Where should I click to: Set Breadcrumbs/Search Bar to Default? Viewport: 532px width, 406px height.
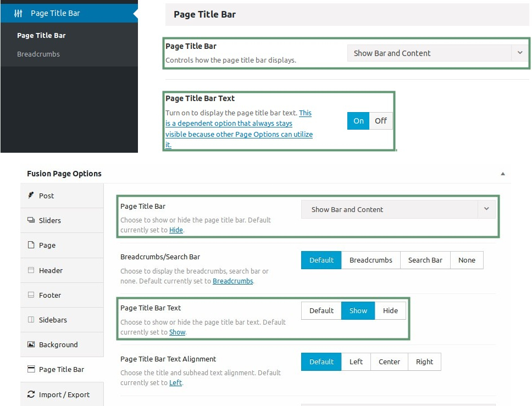click(322, 260)
